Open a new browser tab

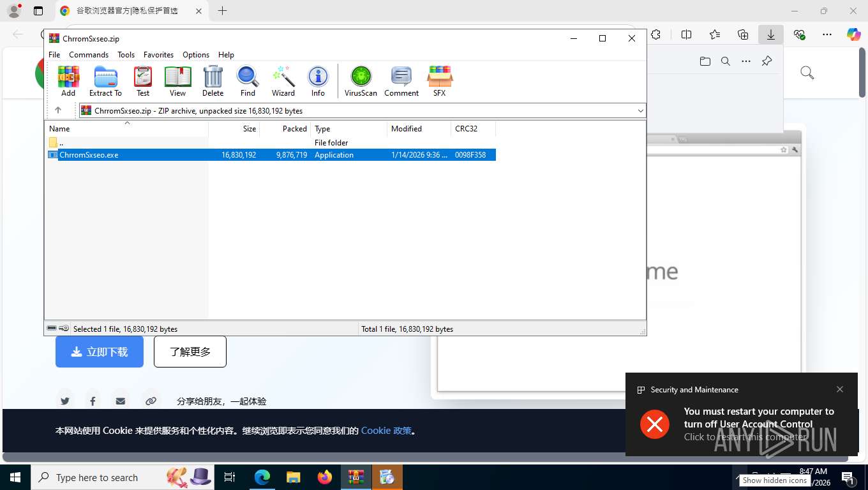[x=222, y=11]
